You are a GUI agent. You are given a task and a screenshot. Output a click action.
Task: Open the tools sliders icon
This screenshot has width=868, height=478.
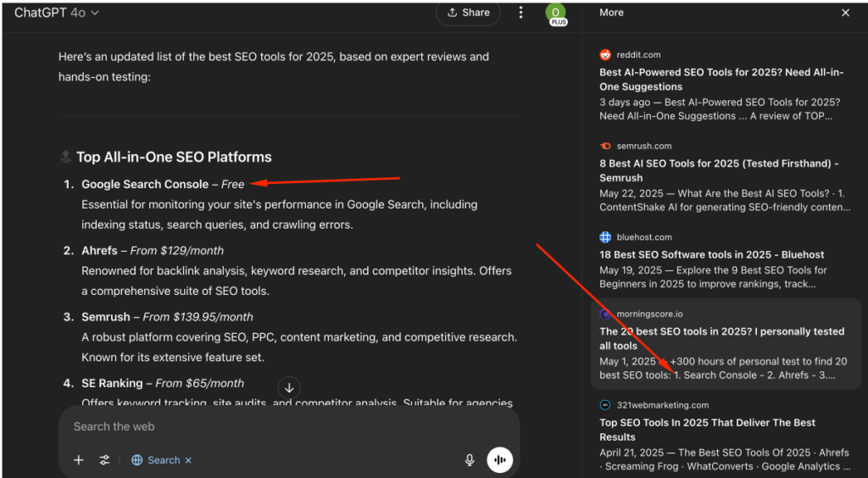(104, 459)
